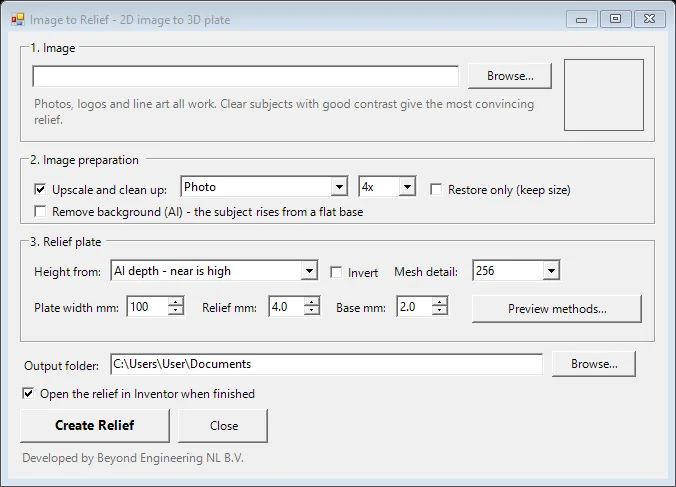This screenshot has height=487, width=676.
Task: Click the Output folder path field
Action: (326, 364)
